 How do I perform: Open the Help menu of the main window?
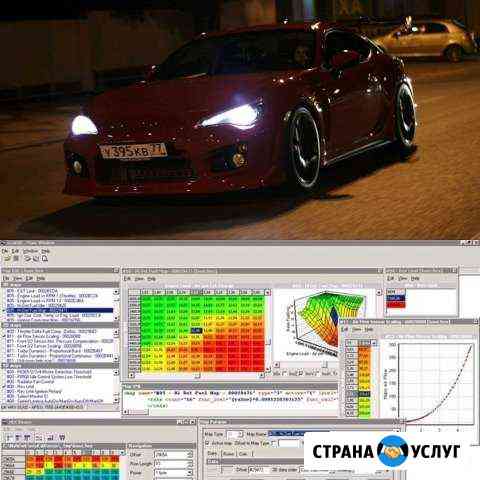pyautogui.click(x=46, y=251)
